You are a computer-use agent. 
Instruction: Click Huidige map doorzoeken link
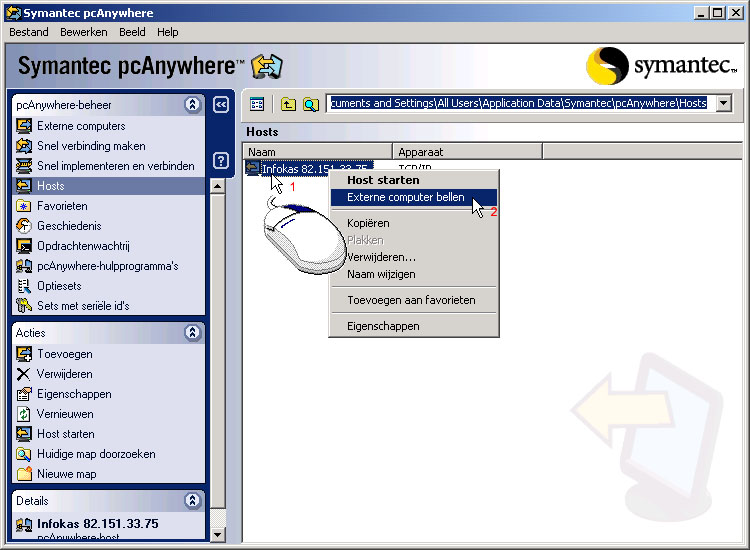pyautogui.click(x=96, y=454)
